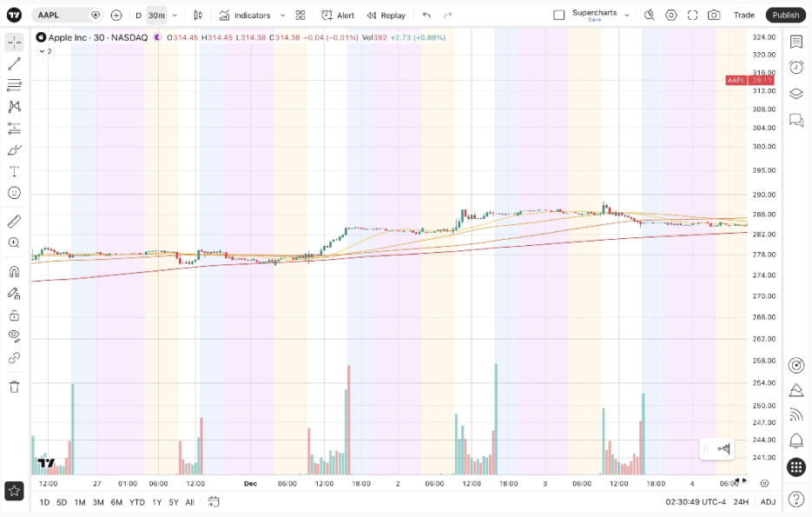This screenshot has height=517, width=812.
Task: Open the chats panel icon
Action: coord(796,120)
